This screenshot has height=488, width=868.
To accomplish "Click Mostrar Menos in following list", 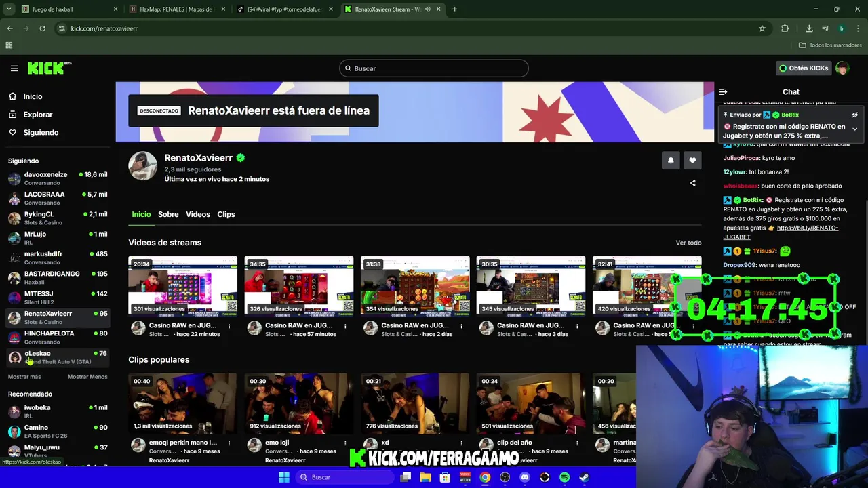I will point(87,377).
